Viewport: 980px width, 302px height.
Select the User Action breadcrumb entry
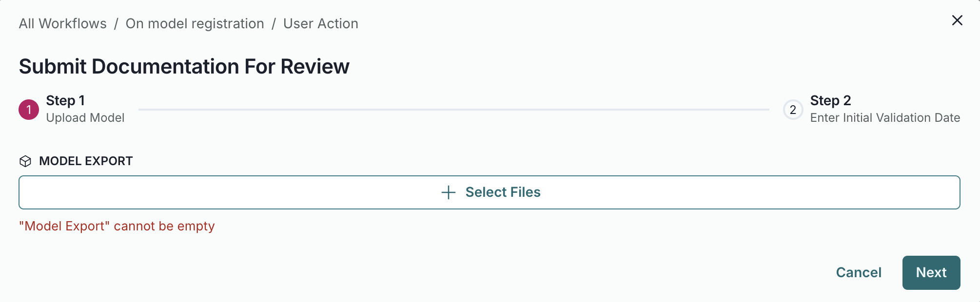click(320, 23)
